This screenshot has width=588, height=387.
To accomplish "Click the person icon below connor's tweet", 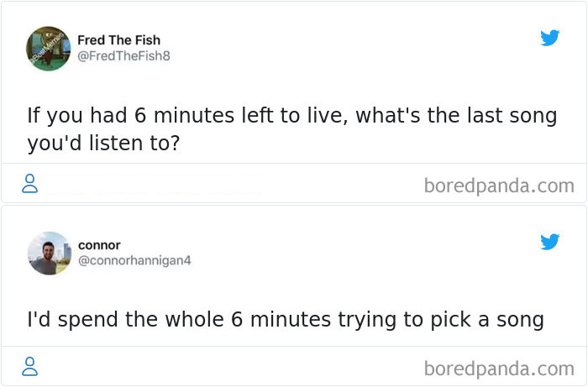I will pyautogui.click(x=29, y=366).
